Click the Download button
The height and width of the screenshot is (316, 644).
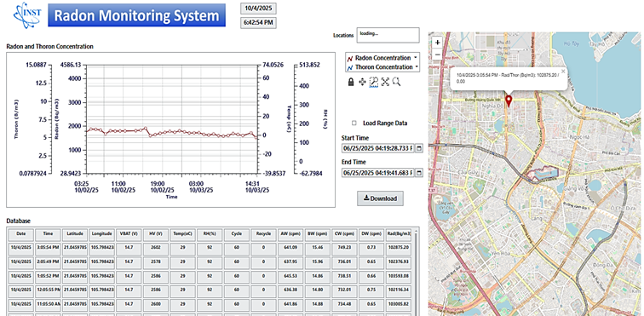pos(380,198)
